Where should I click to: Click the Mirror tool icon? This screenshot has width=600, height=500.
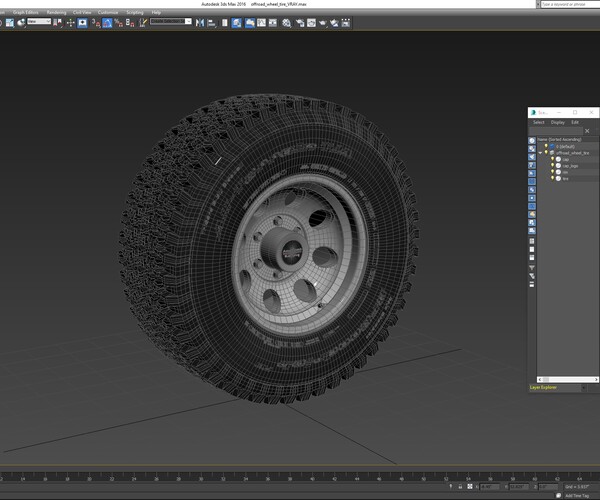[200, 23]
